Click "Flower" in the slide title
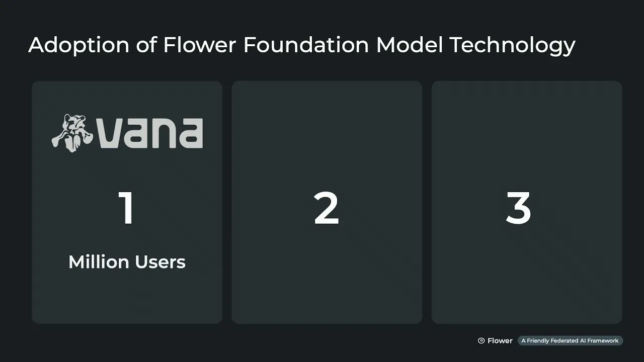644x362 pixels. pyautogui.click(x=199, y=45)
